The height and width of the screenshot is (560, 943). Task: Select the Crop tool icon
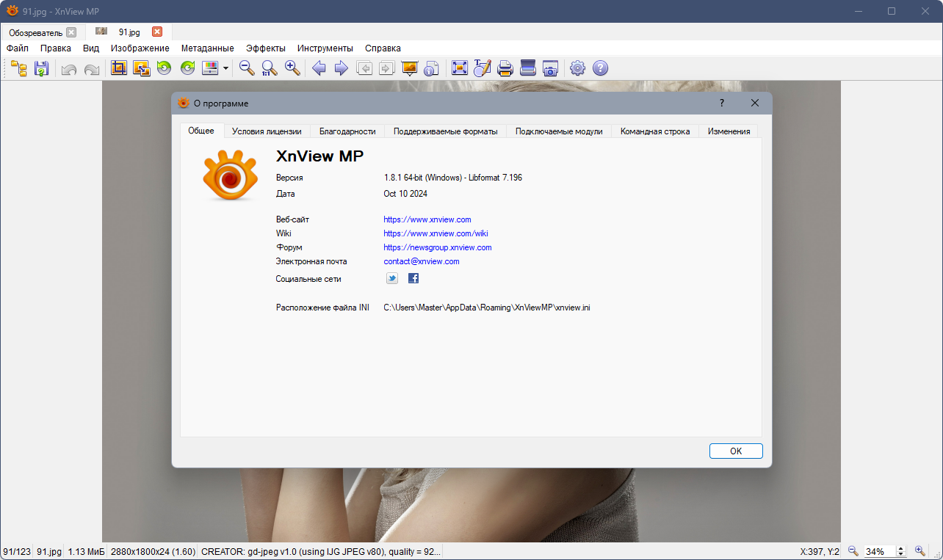point(119,68)
